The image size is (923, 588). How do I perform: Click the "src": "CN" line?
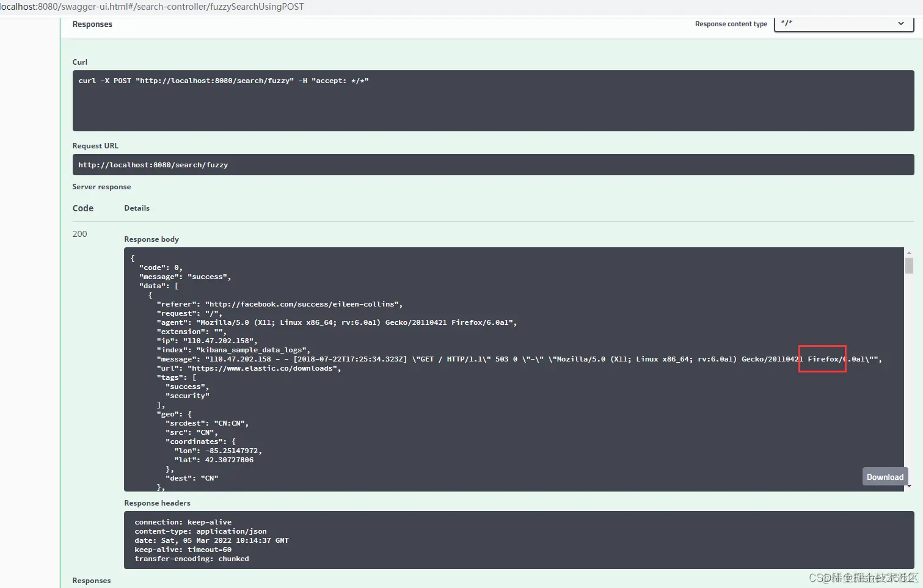[192, 432]
